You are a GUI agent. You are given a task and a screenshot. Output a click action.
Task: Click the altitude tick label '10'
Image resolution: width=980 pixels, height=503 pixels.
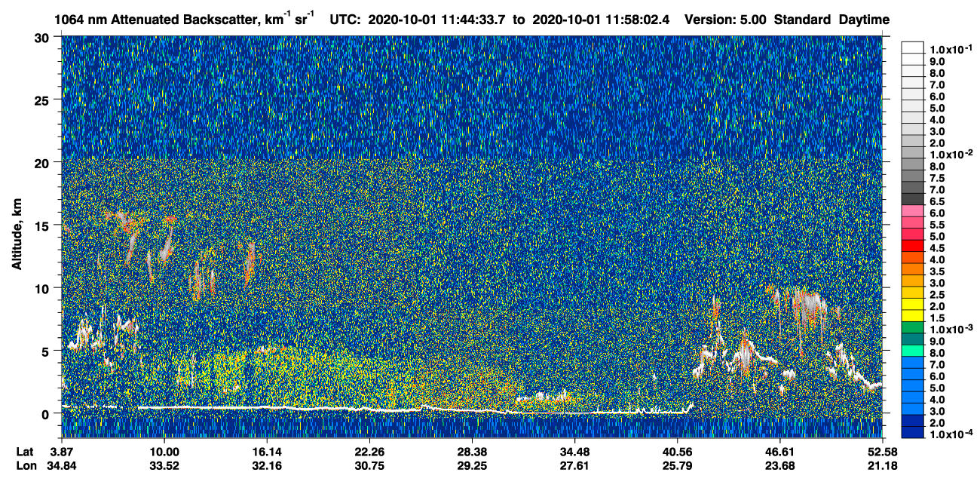(x=44, y=287)
